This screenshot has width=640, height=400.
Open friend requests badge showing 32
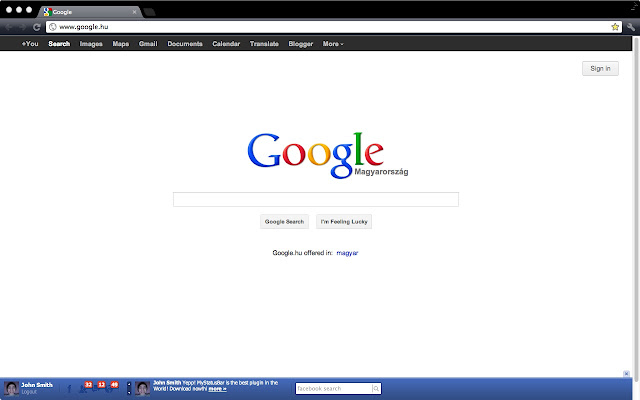pyautogui.click(x=88, y=384)
